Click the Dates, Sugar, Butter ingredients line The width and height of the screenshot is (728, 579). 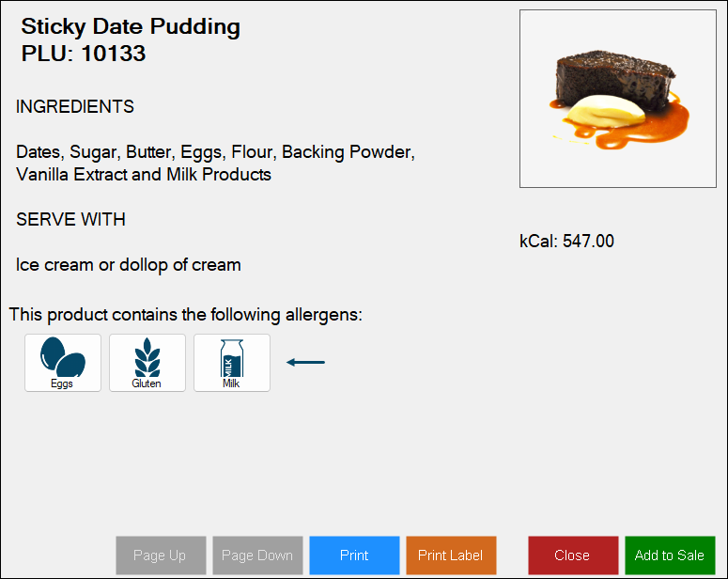215,152
